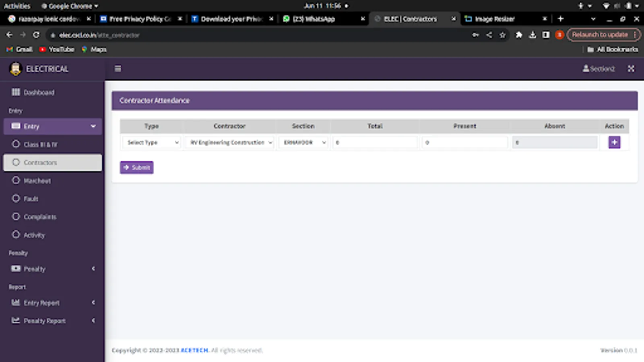Toggle fullscreen with the expand icon

(631, 69)
